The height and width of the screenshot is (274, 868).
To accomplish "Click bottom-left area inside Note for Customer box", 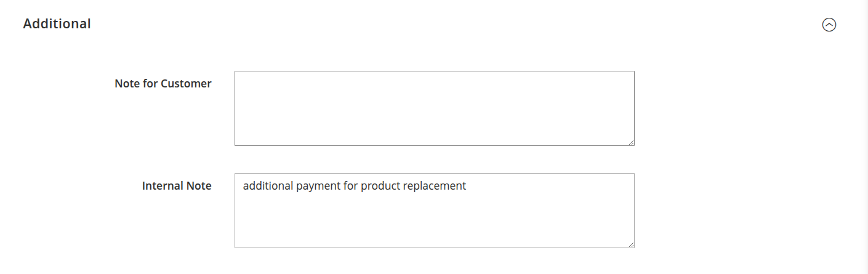I will pyautogui.click(x=244, y=137).
